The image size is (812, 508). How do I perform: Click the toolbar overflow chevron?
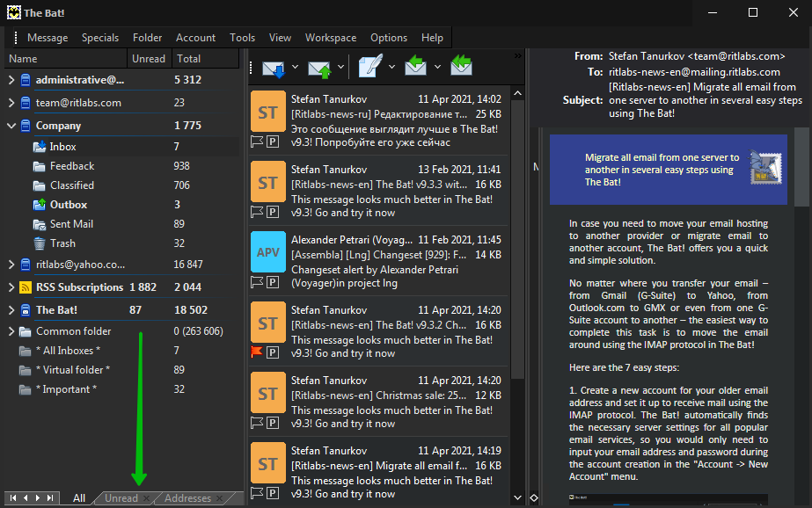(x=517, y=55)
